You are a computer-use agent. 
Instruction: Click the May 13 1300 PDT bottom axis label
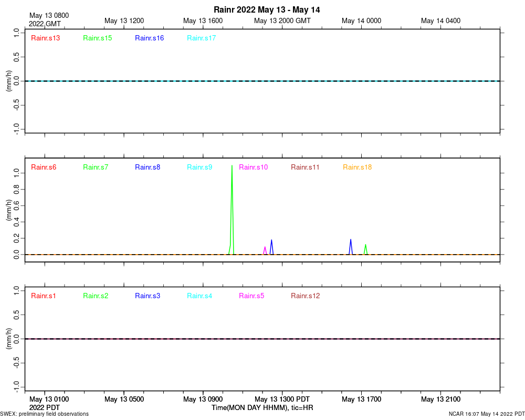[282, 399]
